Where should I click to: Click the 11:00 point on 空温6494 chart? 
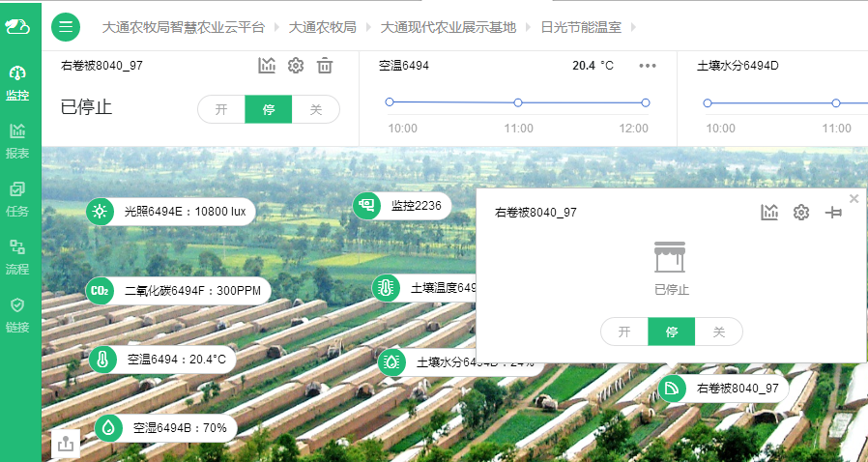[518, 102]
